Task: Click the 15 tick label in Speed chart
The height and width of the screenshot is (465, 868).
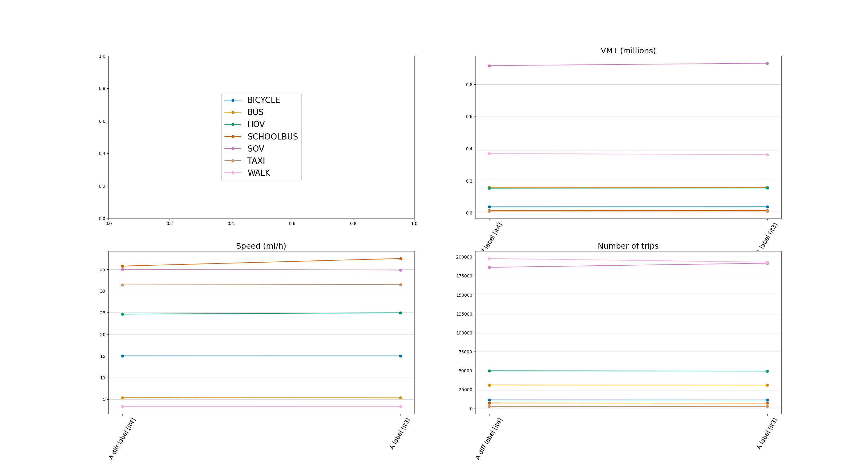Action: [x=102, y=356]
